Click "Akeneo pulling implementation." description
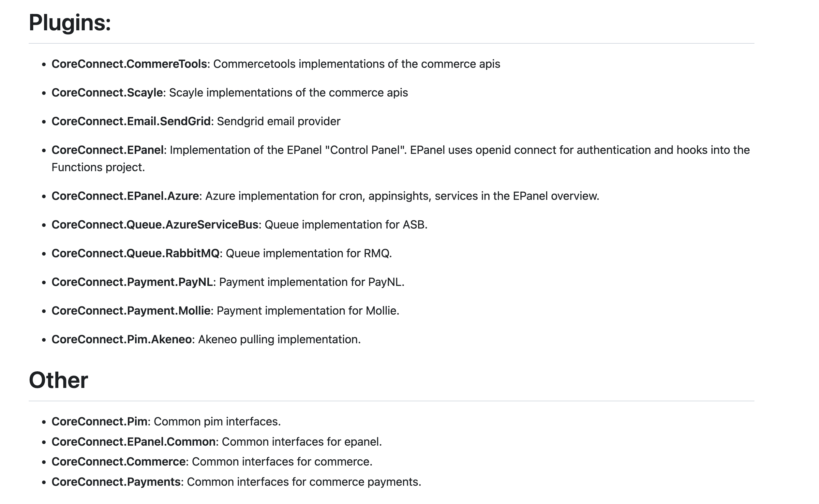The image size is (819, 504). 279,339
